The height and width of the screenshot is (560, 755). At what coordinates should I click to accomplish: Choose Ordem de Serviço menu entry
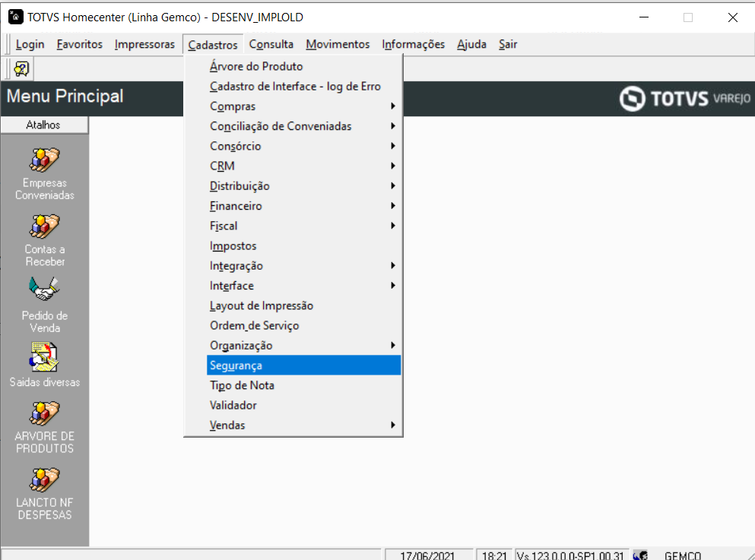[x=304, y=326]
